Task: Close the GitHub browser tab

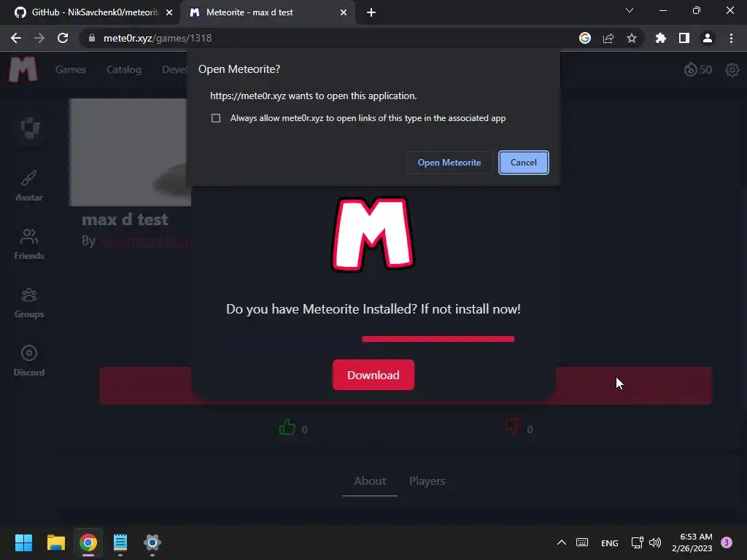Action: [x=169, y=12]
